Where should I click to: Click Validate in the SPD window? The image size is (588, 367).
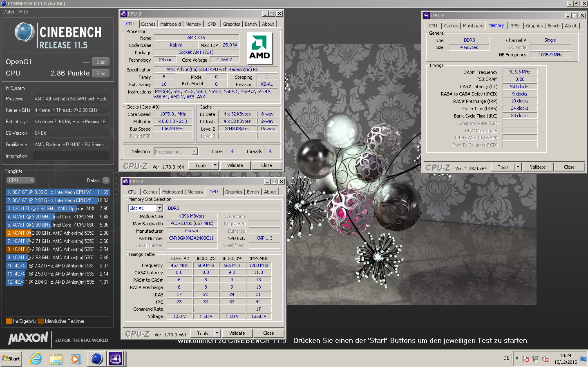237,333
